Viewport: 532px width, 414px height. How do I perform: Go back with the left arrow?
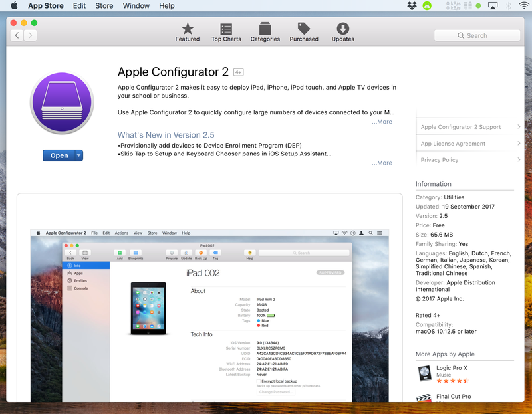click(x=17, y=35)
